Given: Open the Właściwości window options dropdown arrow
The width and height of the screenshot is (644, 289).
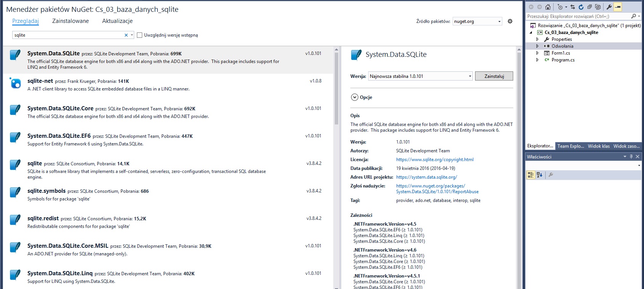Looking at the screenshot, I should (x=625, y=157).
